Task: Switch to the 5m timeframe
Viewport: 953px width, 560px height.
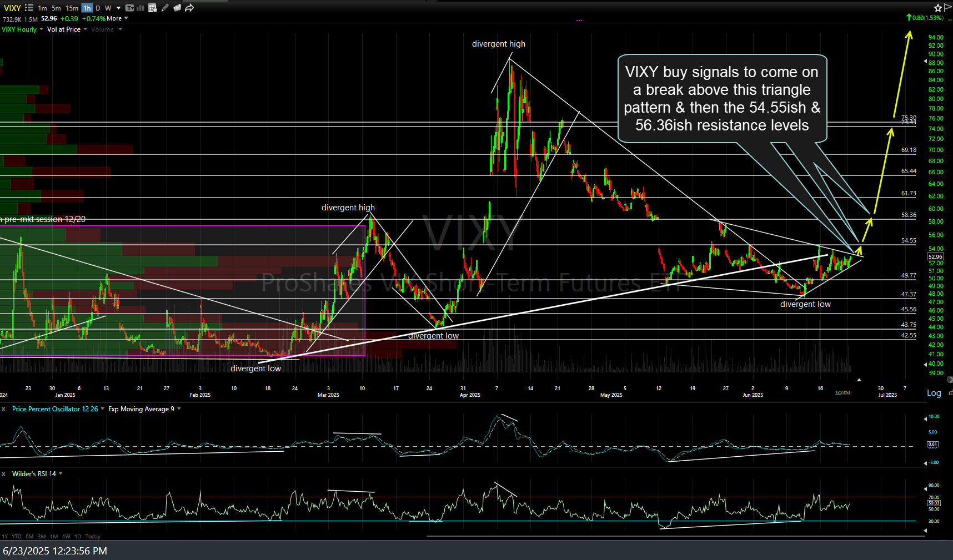Action: click(x=56, y=8)
